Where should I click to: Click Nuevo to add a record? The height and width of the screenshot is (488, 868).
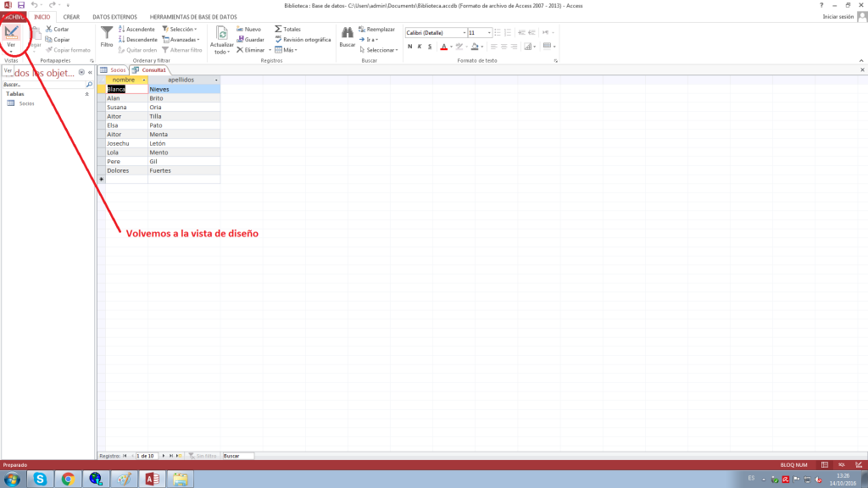[248, 29]
